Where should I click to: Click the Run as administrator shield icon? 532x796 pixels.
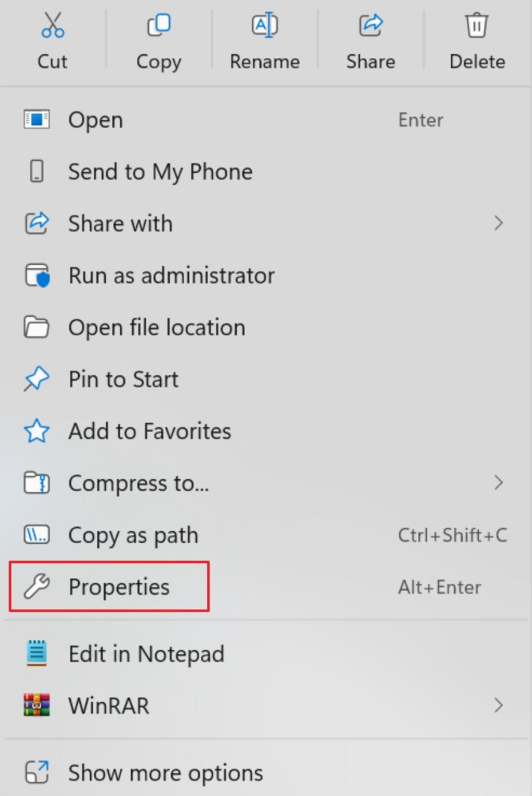pos(37,275)
